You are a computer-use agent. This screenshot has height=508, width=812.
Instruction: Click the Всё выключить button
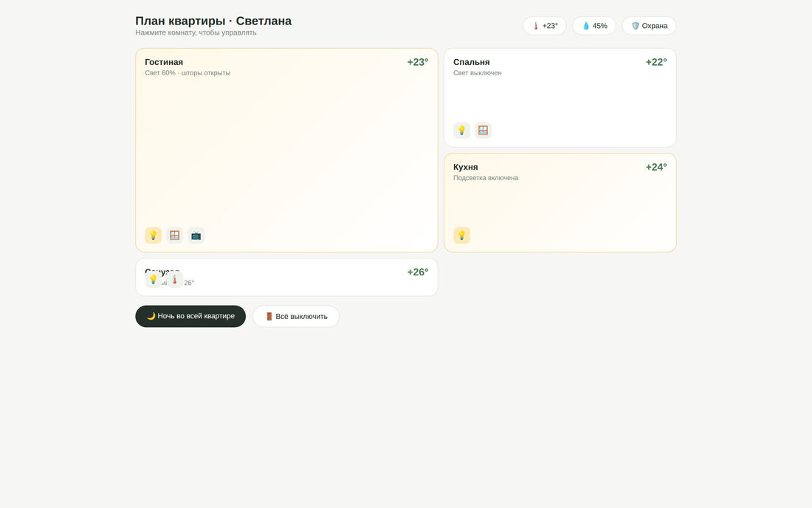[x=296, y=317]
